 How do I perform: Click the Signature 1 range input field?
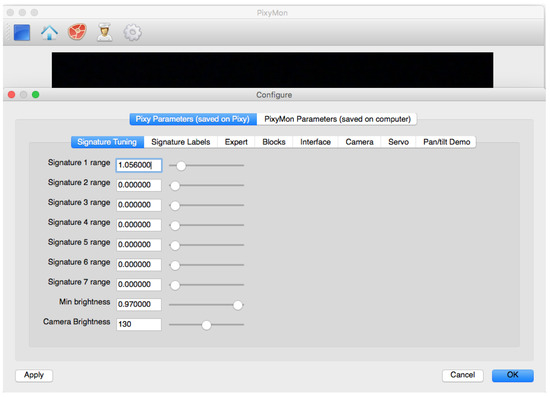[x=139, y=165]
